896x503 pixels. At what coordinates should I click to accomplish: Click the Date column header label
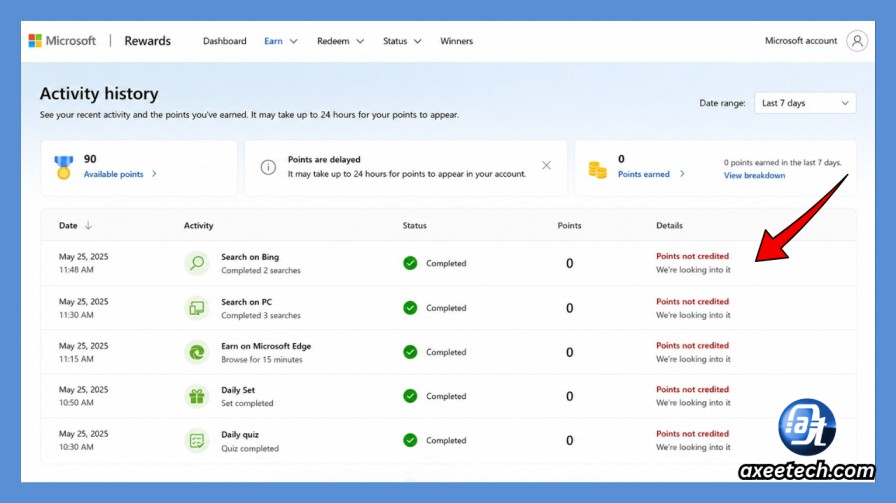68,225
